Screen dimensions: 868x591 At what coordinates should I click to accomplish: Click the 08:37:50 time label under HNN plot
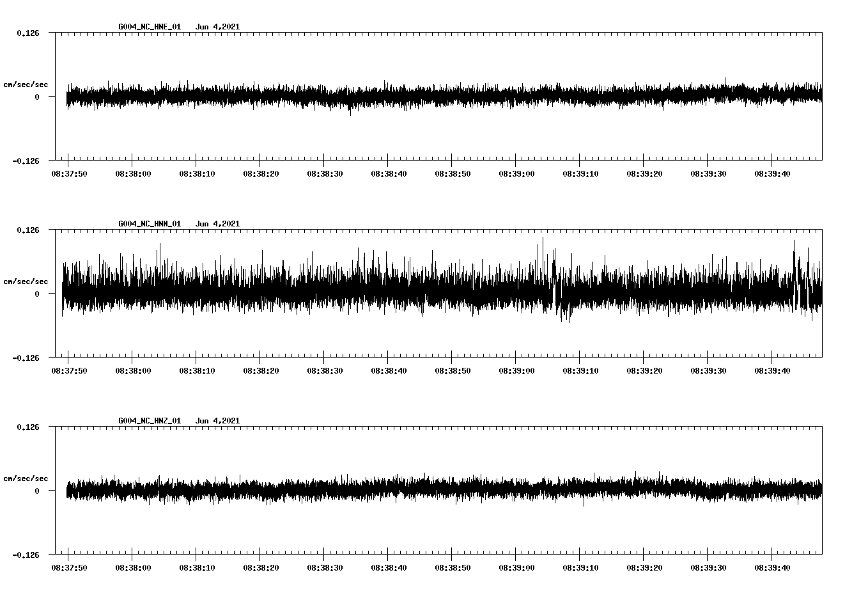coord(69,371)
